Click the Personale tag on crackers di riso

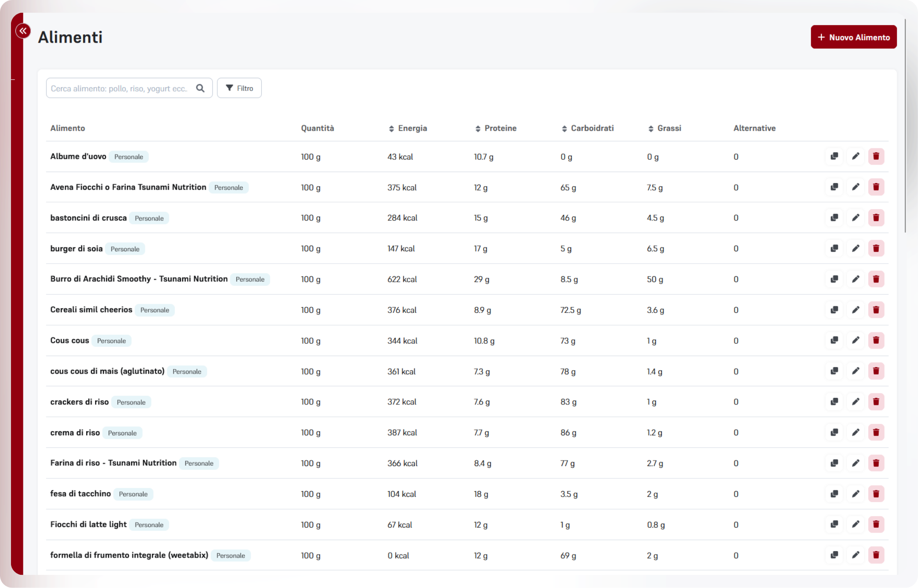click(131, 402)
